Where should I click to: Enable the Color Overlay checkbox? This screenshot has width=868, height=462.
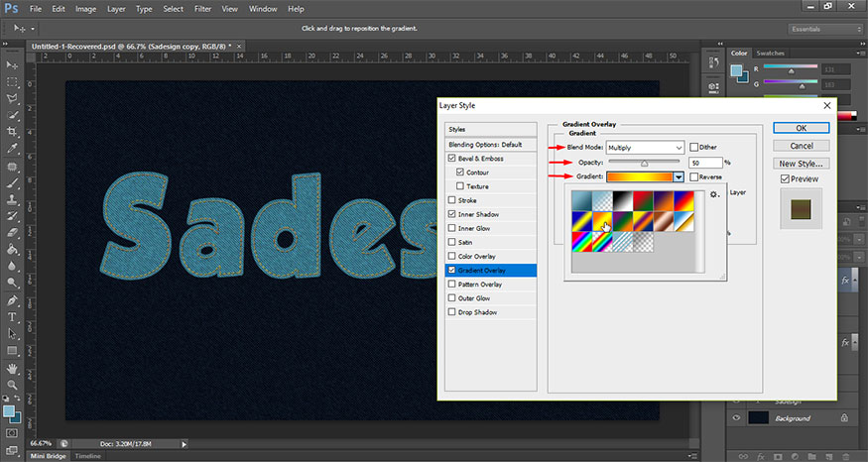pyautogui.click(x=451, y=256)
